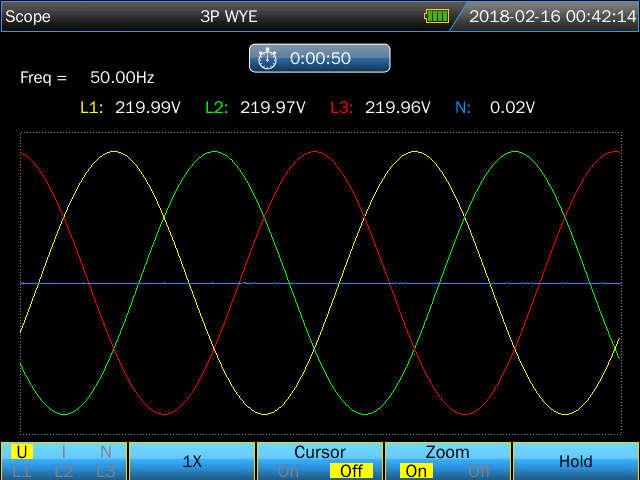Screen dimensions: 640x480
Task: Select the highlighted Cursor Off option
Action: coord(351,471)
